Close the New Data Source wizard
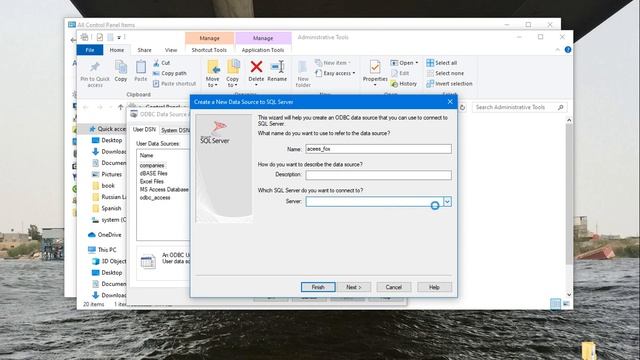Image resolution: width=640 pixels, height=360 pixels. tap(450, 102)
